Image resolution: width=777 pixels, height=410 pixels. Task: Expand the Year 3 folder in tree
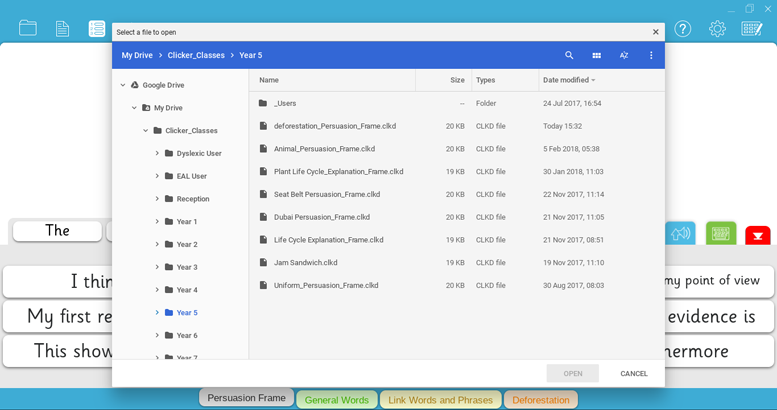point(157,267)
